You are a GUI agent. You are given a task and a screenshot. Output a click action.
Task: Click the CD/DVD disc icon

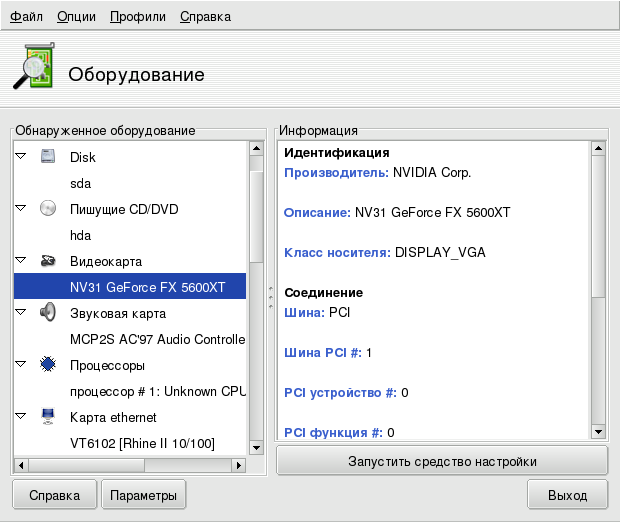(48, 208)
